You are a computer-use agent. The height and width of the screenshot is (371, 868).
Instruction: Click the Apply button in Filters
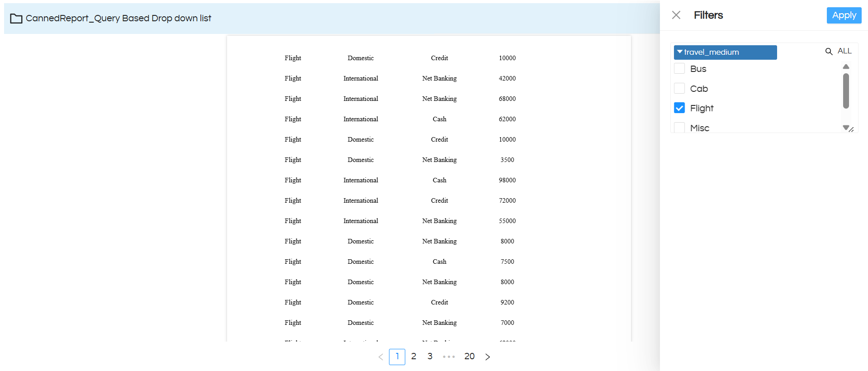pyautogui.click(x=844, y=15)
